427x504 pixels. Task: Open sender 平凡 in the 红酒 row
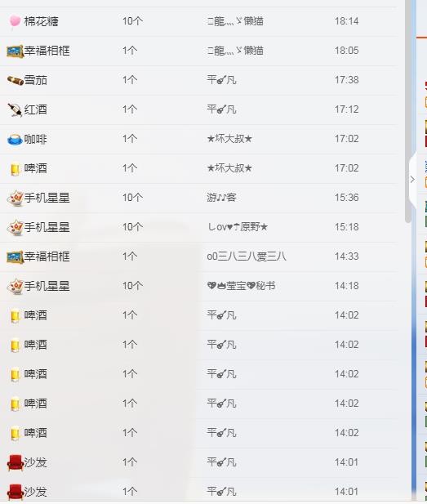point(222,109)
